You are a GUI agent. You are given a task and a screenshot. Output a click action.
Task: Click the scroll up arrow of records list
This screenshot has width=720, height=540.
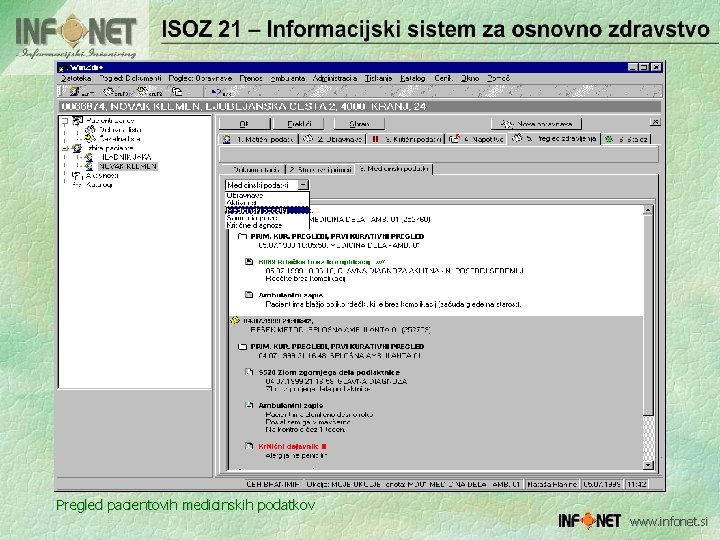click(647, 210)
